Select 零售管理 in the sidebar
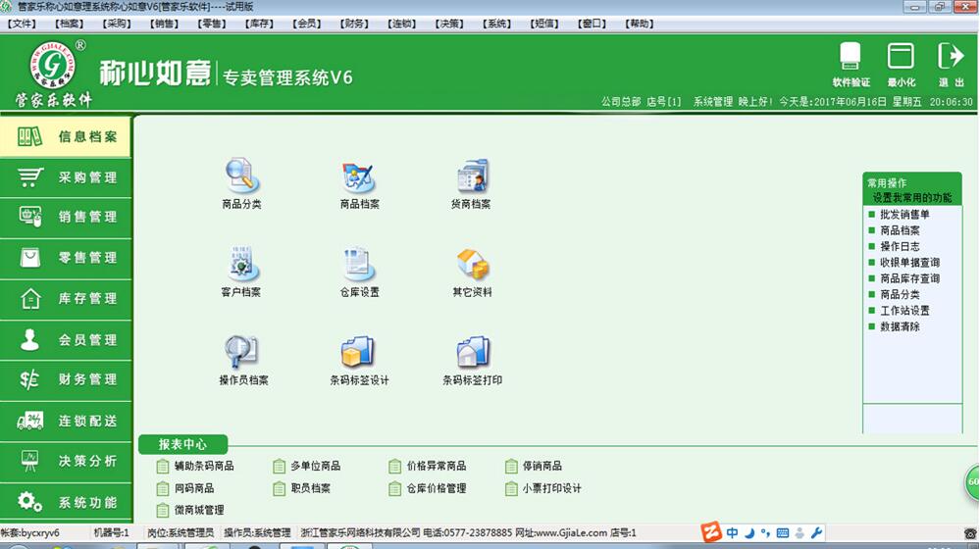The image size is (980, 549). click(x=66, y=258)
